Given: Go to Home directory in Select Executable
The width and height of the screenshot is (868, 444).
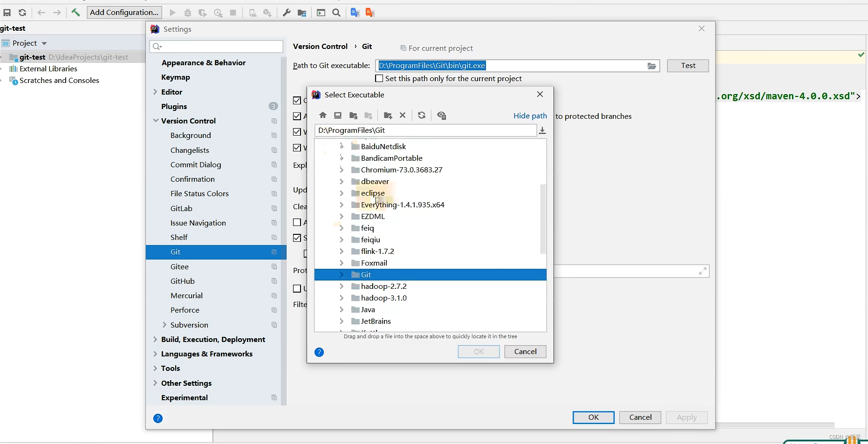Looking at the screenshot, I should click(x=323, y=115).
